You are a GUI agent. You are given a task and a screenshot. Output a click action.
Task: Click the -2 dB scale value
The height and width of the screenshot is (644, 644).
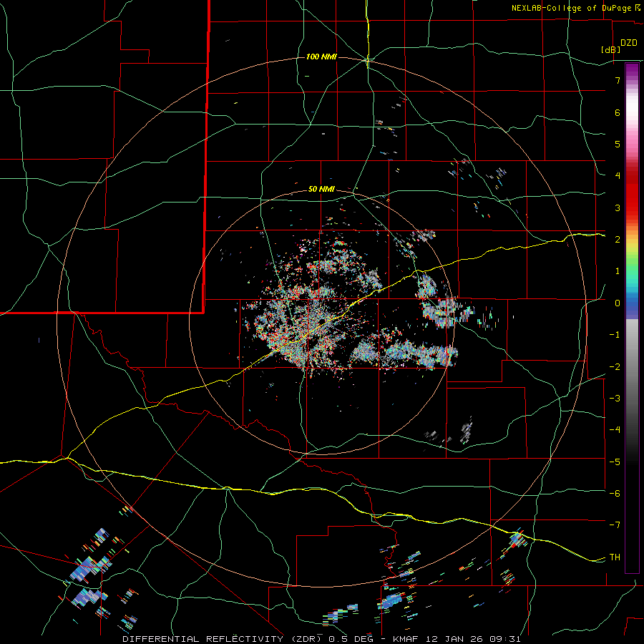615,366
